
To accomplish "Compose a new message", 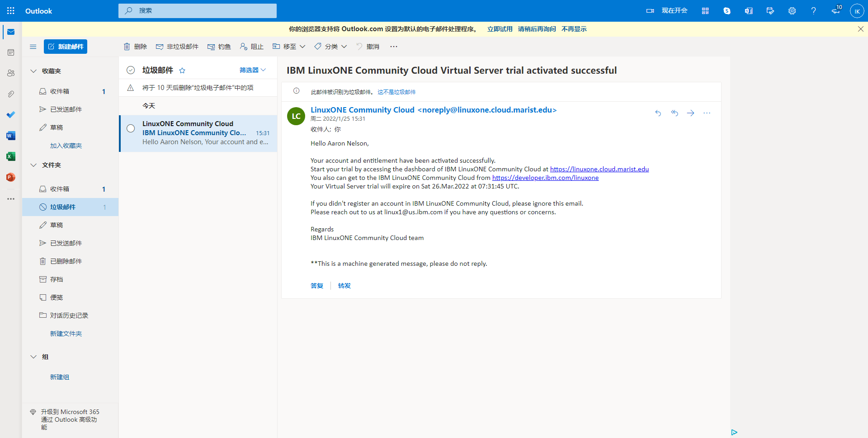I will point(66,47).
